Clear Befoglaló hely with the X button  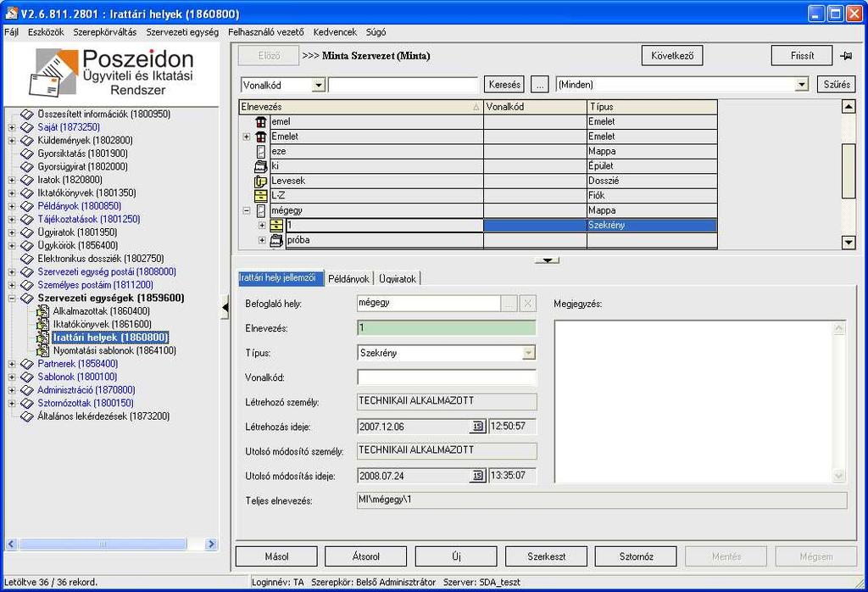(x=527, y=304)
